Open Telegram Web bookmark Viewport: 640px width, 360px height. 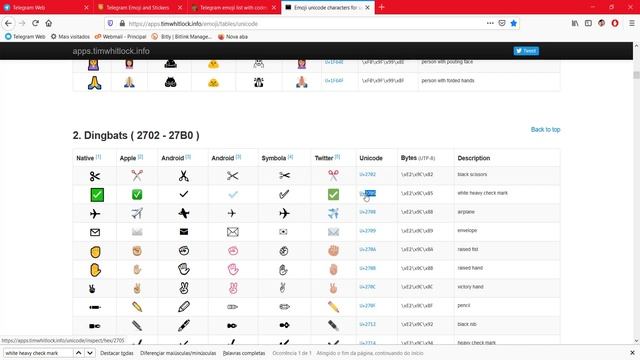[x=25, y=37]
